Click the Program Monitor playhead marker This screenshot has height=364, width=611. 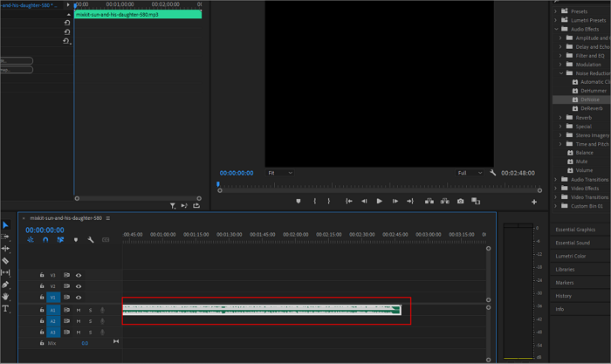(x=218, y=184)
